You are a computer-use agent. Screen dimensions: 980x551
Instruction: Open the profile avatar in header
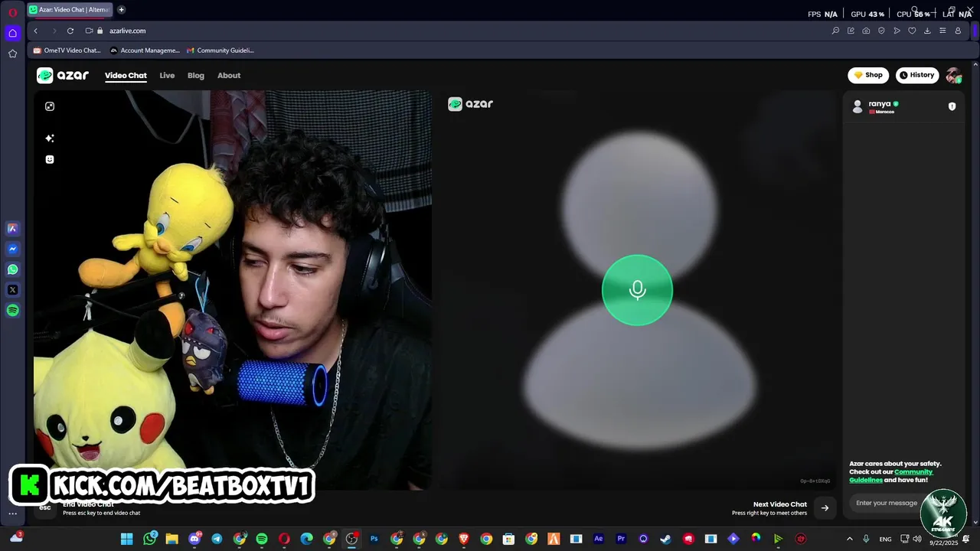tap(953, 75)
